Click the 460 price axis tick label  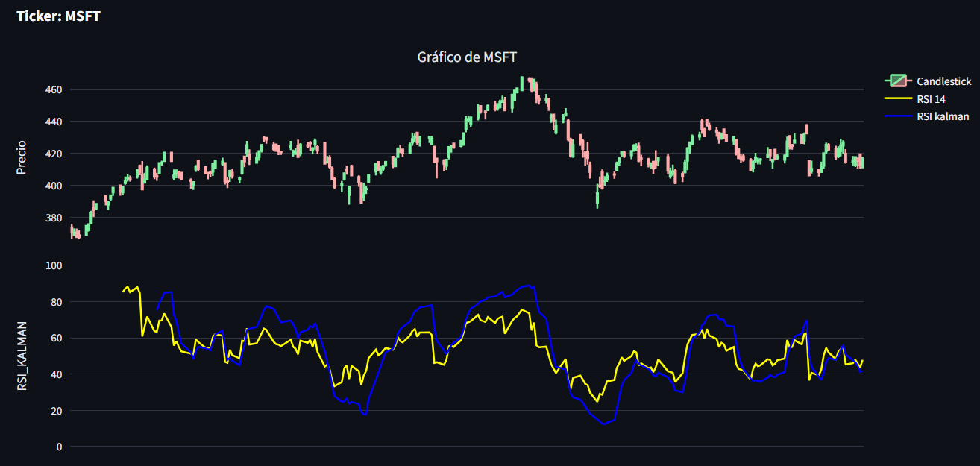(x=53, y=89)
